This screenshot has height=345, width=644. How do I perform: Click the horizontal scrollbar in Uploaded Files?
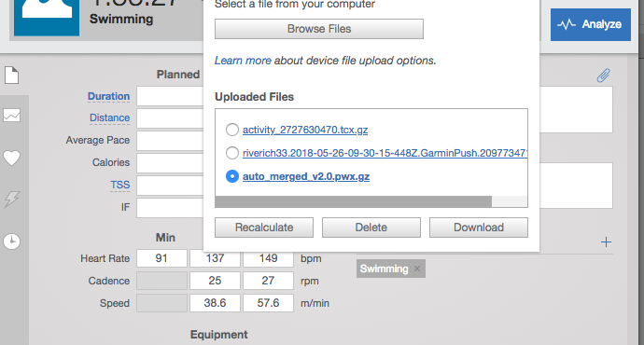[x=353, y=201]
